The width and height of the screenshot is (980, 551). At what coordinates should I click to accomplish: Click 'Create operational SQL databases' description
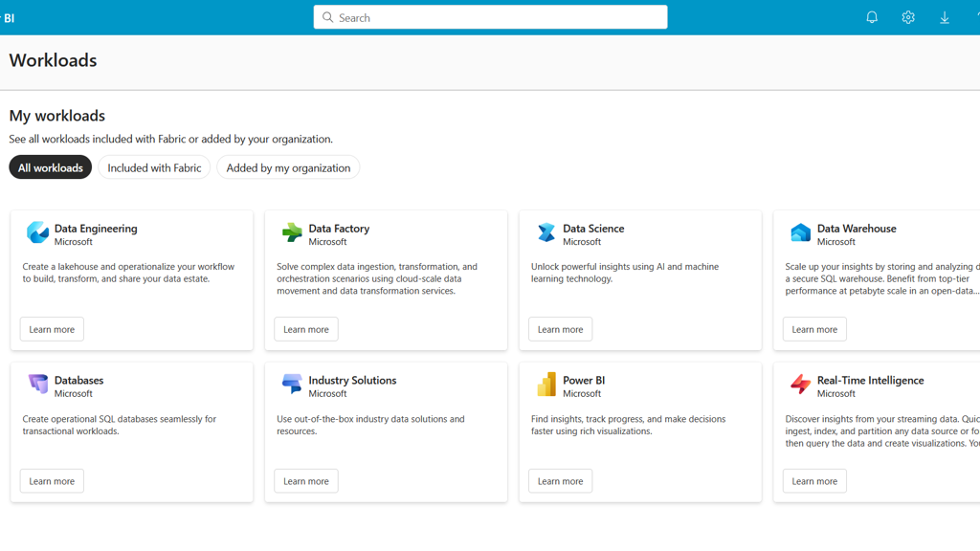[x=120, y=425]
